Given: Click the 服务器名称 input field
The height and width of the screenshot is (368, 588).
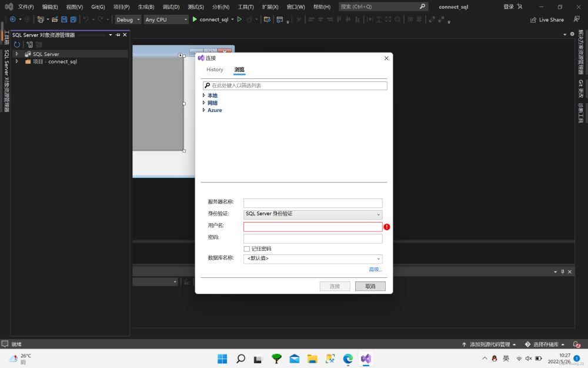Looking at the screenshot, I should tap(313, 203).
